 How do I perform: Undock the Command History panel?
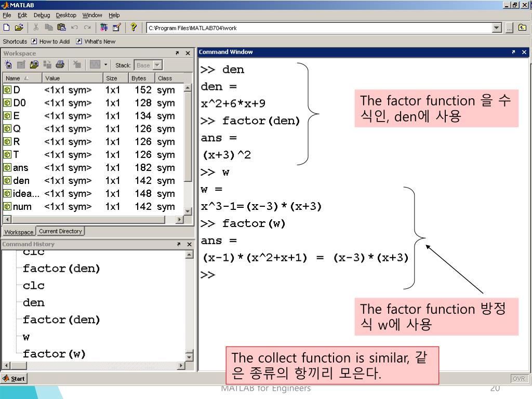[x=179, y=244]
